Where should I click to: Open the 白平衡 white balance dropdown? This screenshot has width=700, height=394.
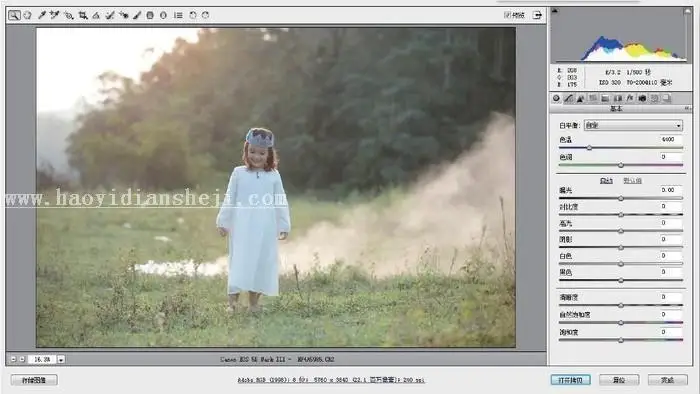[x=633, y=126]
